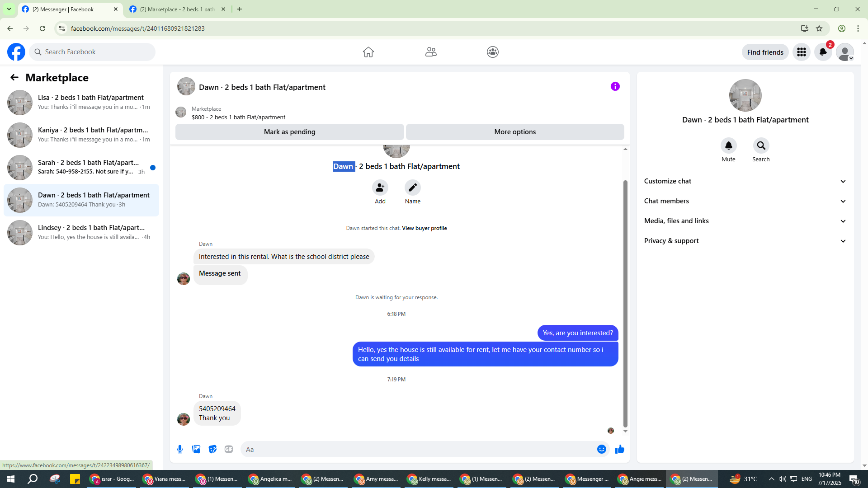Expand Privacy & support section
This screenshot has height=488, width=868.
point(745,241)
